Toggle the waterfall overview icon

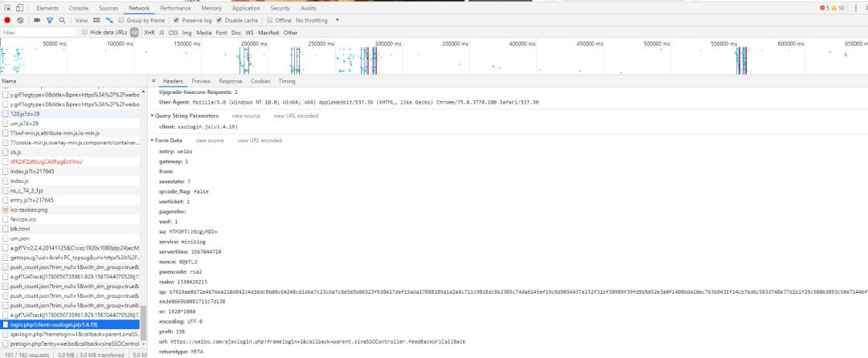click(109, 20)
